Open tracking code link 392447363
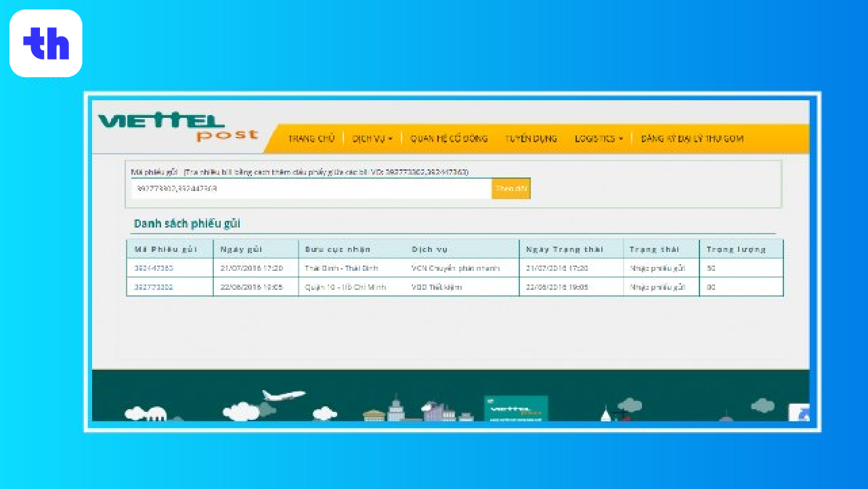The width and height of the screenshot is (868, 489). pos(154,268)
